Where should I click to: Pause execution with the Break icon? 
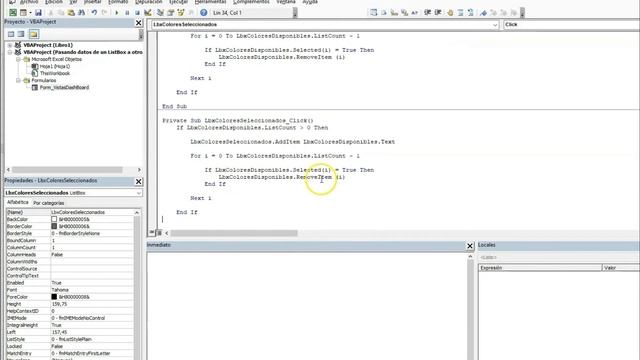[x=127, y=13]
